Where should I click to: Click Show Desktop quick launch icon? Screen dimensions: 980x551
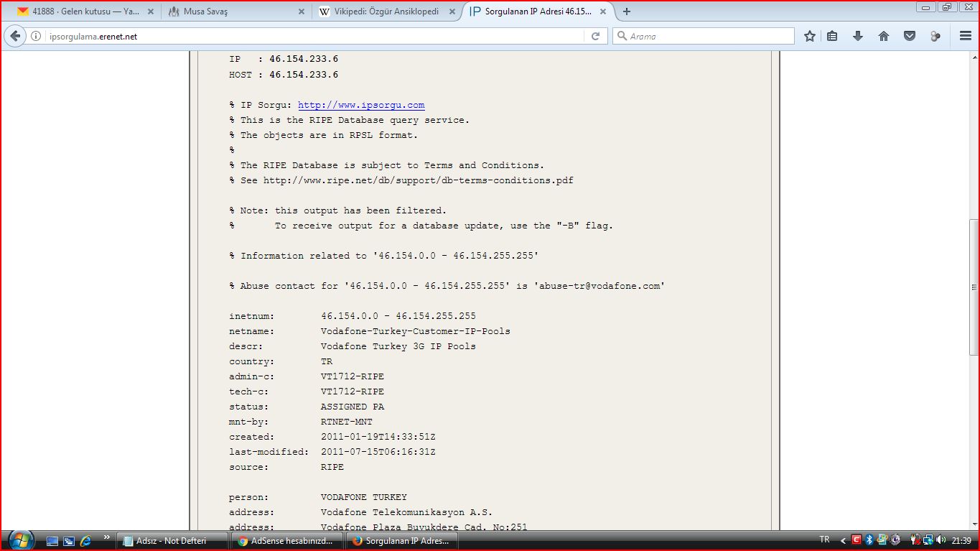click(x=52, y=540)
